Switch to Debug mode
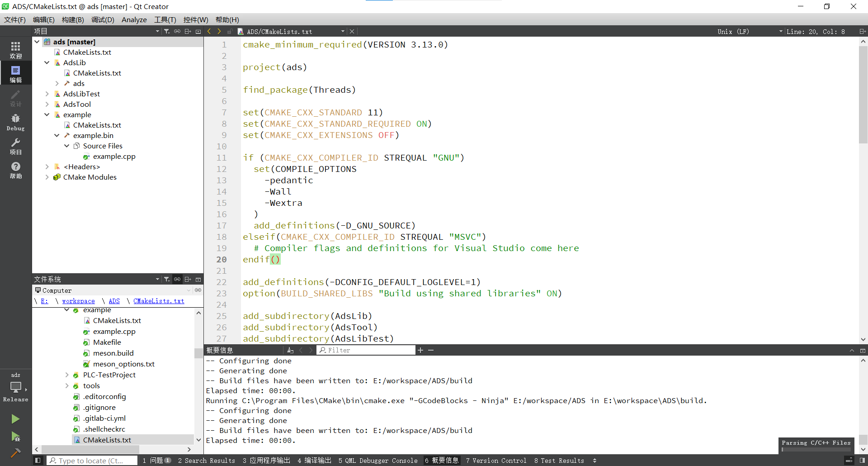868x466 pixels. coord(15,122)
